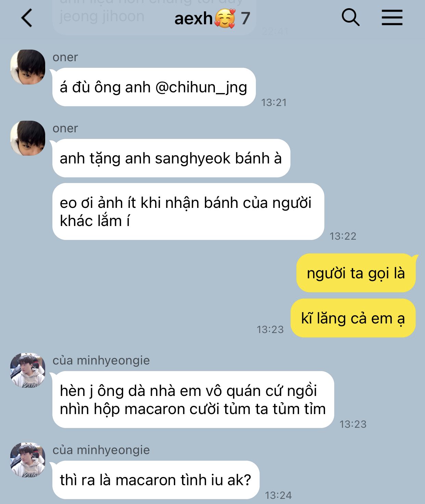Tap sender name oner above the @chihun_jng message

65,57
